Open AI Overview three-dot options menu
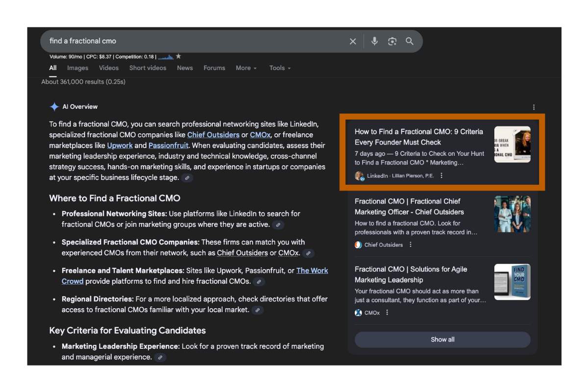 click(x=534, y=107)
